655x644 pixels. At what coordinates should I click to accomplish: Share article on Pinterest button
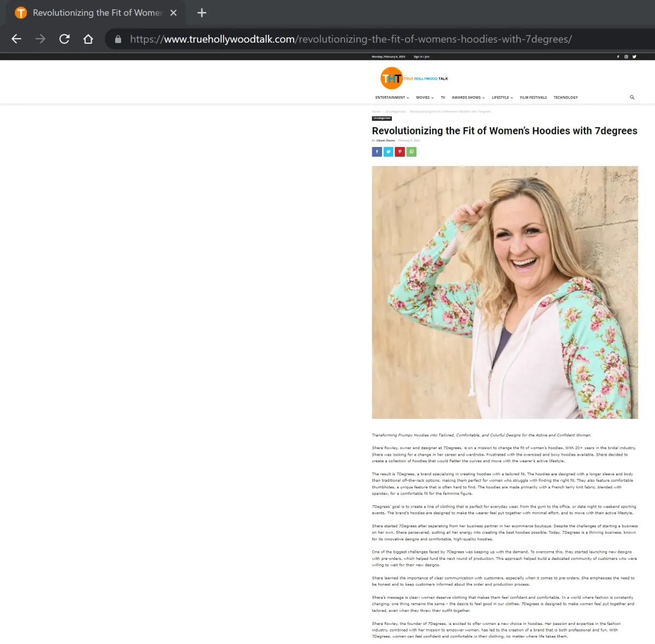tap(400, 152)
